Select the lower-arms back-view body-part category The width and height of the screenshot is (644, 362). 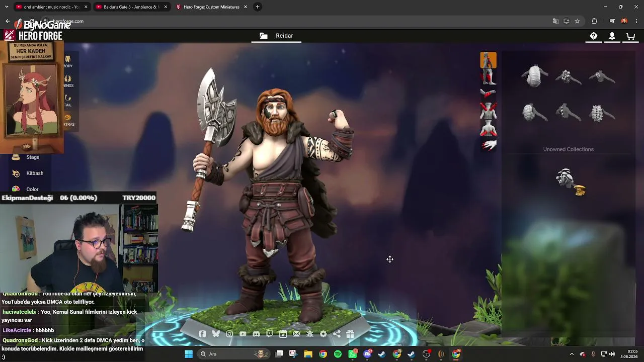tap(488, 128)
